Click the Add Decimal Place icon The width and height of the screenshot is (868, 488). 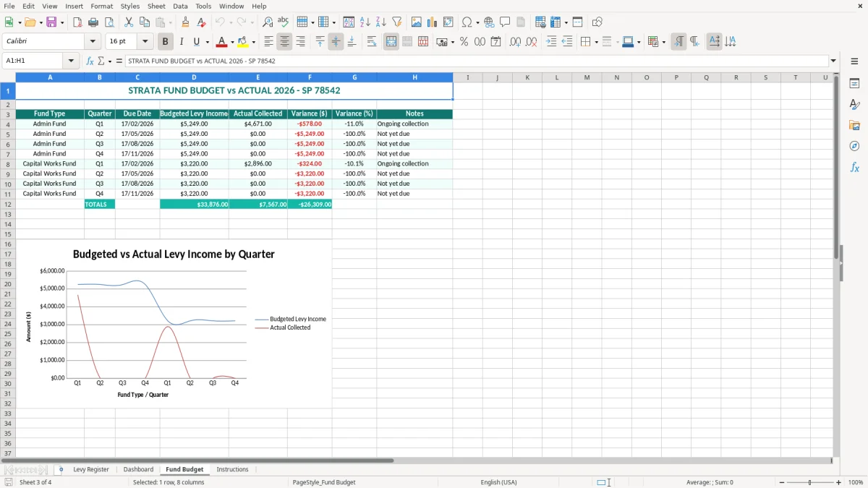coord(516,42)
